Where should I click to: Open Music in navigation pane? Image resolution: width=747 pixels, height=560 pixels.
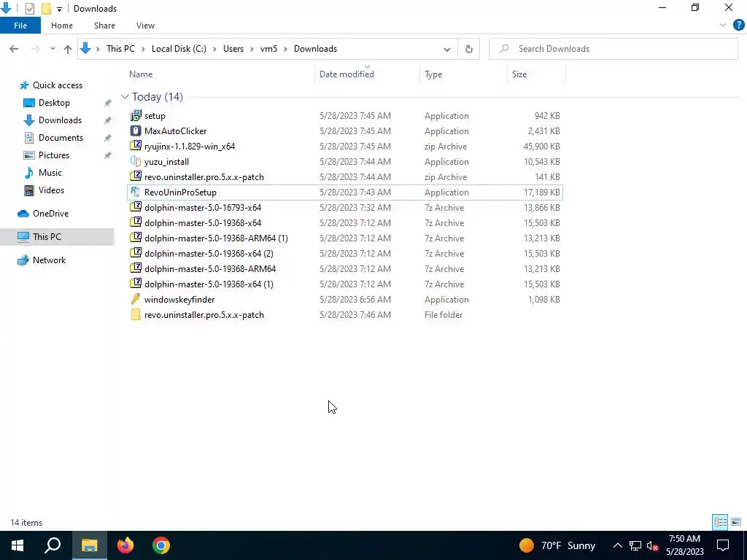coord(50,173)
